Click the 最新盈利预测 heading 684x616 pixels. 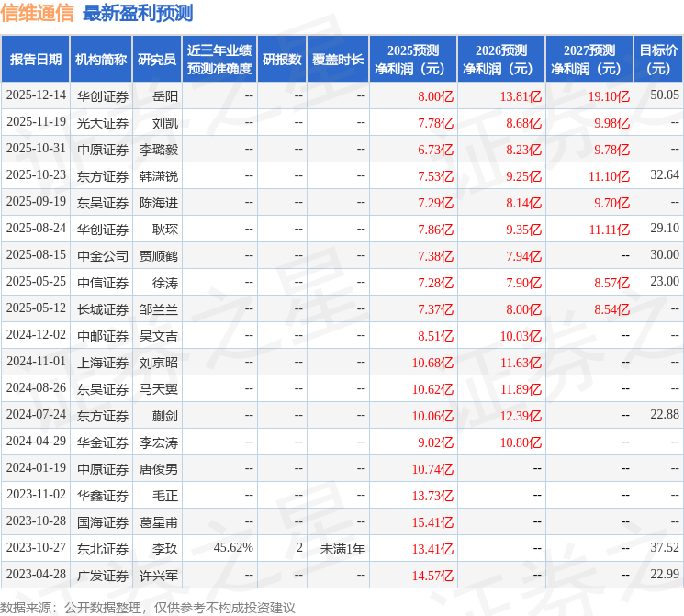click(x=138, y=13)
